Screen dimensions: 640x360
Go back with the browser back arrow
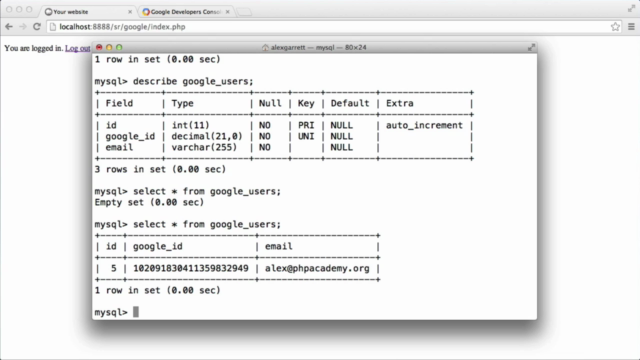(9, 27)
